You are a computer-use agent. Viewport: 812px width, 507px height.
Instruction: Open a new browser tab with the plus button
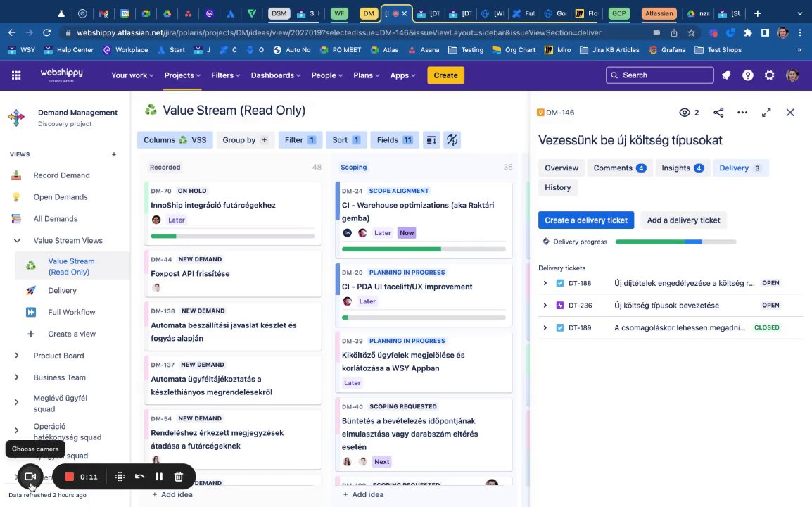[x=758, y=13]
